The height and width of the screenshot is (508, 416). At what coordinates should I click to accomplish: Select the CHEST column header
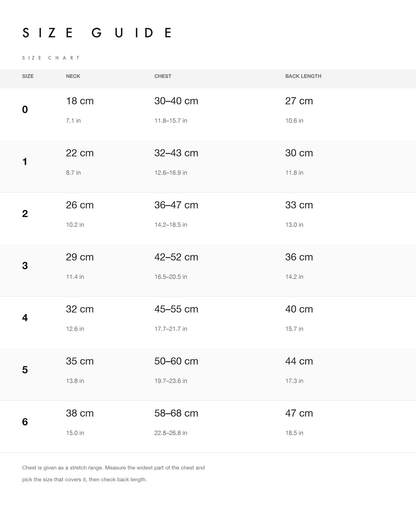pos(163,76)
